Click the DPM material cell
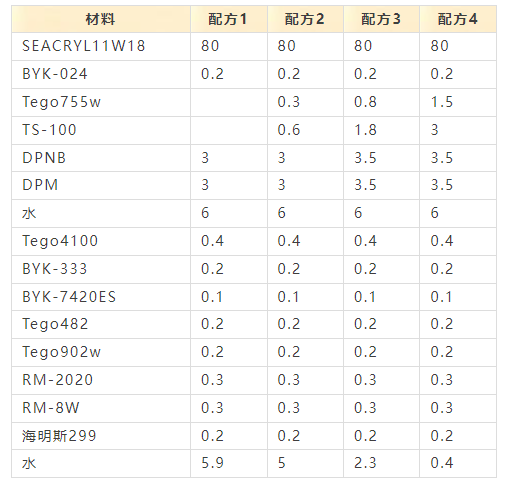Screen dimensions: 508x483 click(x=101, y=186)
